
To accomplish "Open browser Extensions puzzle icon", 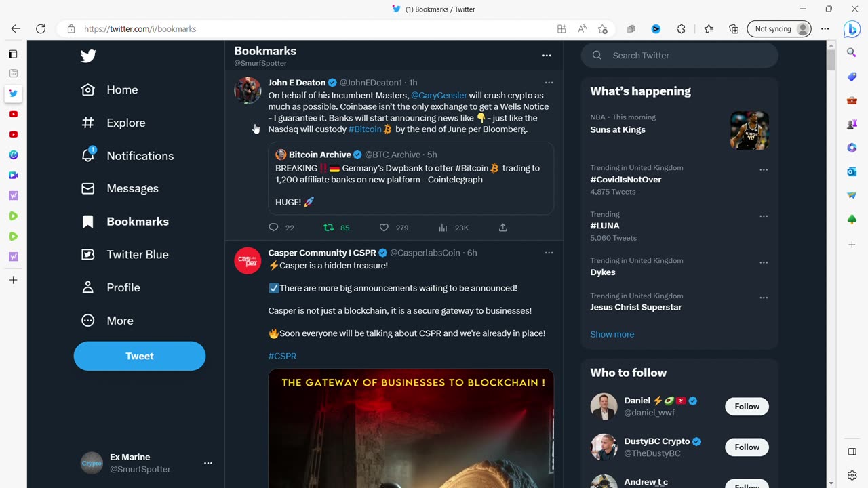I will (x=682, y=29).
